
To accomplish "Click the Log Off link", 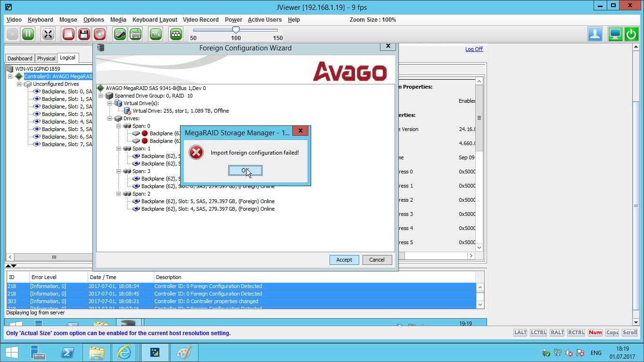I will pos(474,49).
